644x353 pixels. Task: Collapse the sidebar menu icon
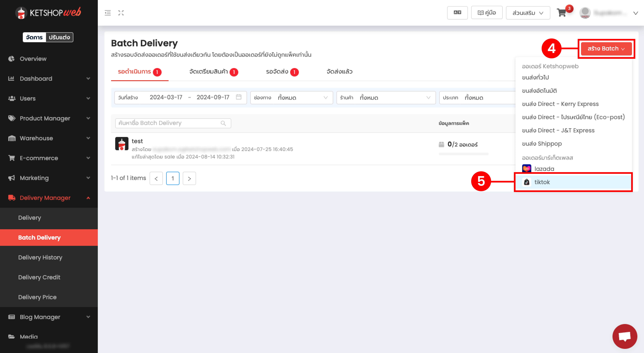(108, 13)
